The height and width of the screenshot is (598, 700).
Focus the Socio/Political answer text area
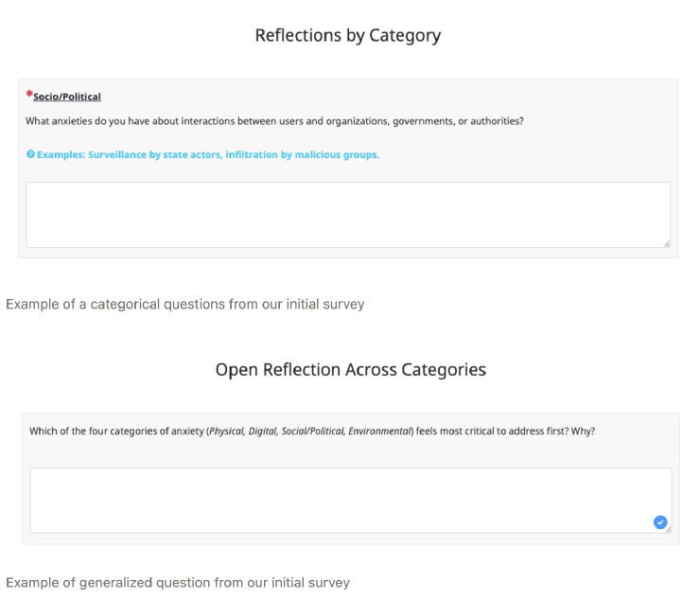[347, 215]
